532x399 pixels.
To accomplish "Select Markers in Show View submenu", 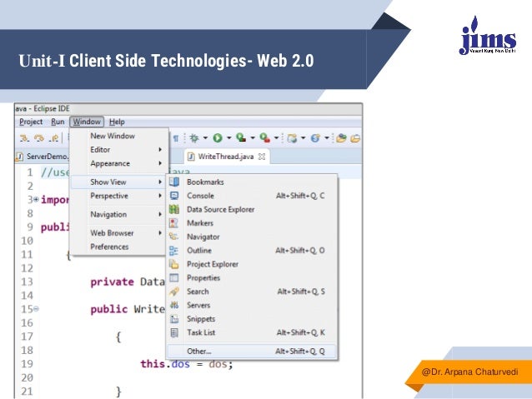I will [252, 223].
